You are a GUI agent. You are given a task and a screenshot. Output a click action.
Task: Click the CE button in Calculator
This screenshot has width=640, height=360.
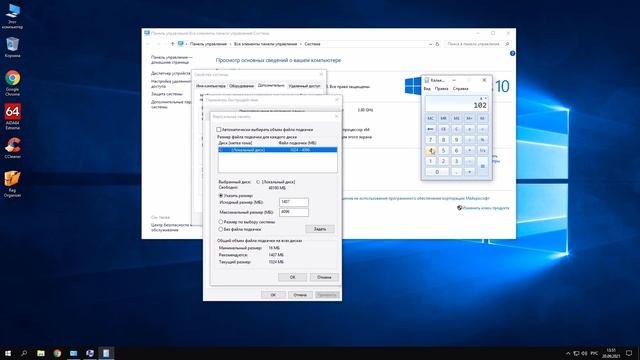coord(443,129)
